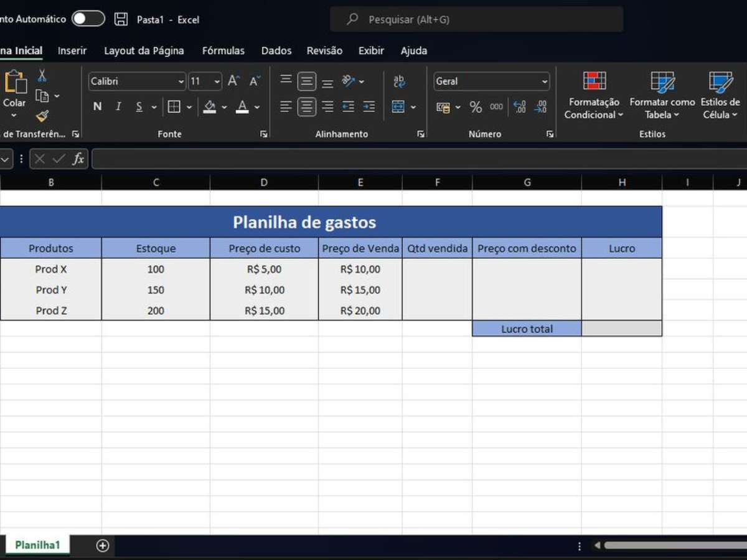Open Estilos de Célula gallery

point(720,97)
